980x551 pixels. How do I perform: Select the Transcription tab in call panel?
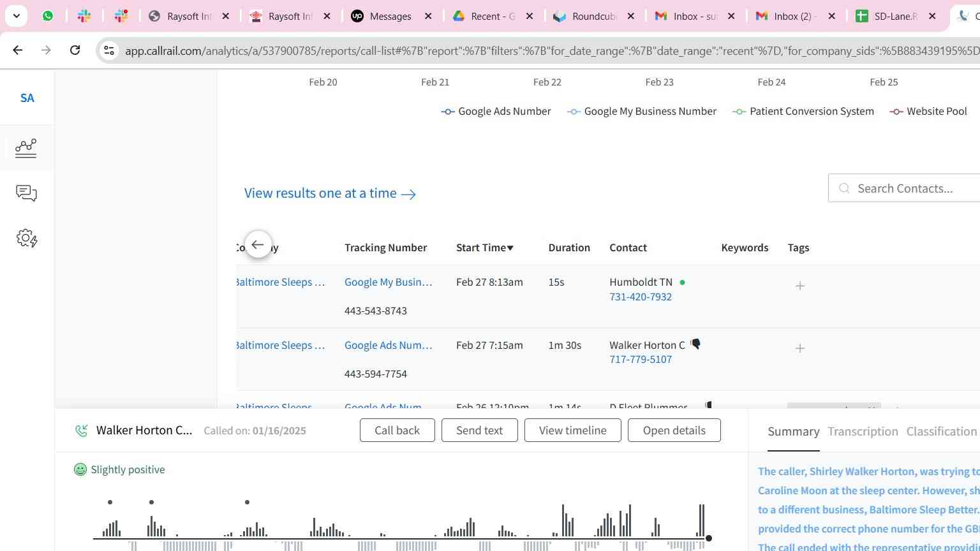863,432
